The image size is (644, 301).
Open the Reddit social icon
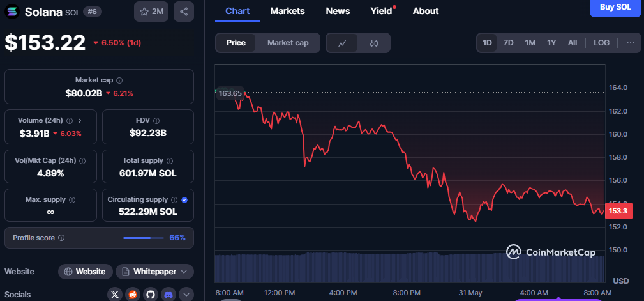point(133,295)
